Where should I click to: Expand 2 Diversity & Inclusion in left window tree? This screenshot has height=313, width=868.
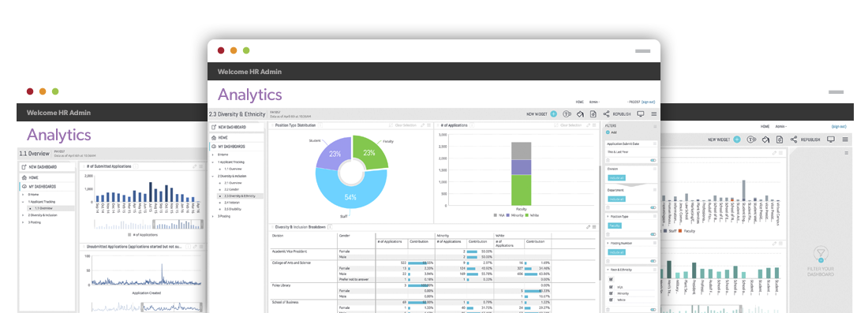(x=23, y=215)
